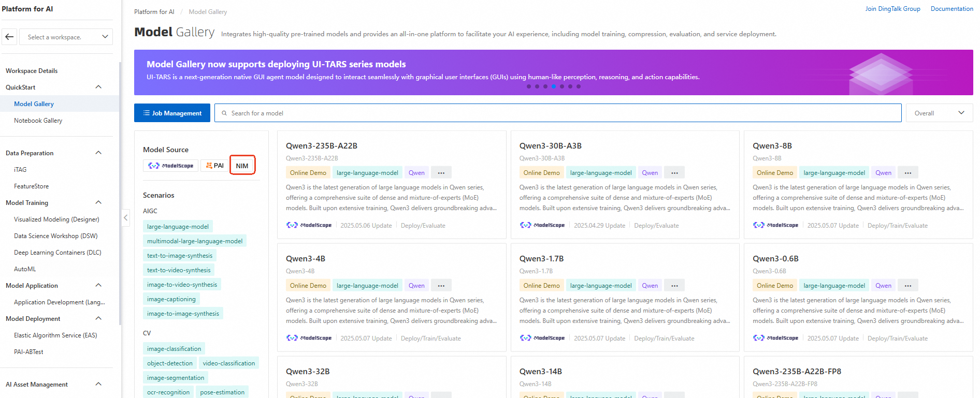Click Platform for AI breadcrumb
Image resolution: width=980 pixels, height=398 pixels.
click(x=154, y=12)
